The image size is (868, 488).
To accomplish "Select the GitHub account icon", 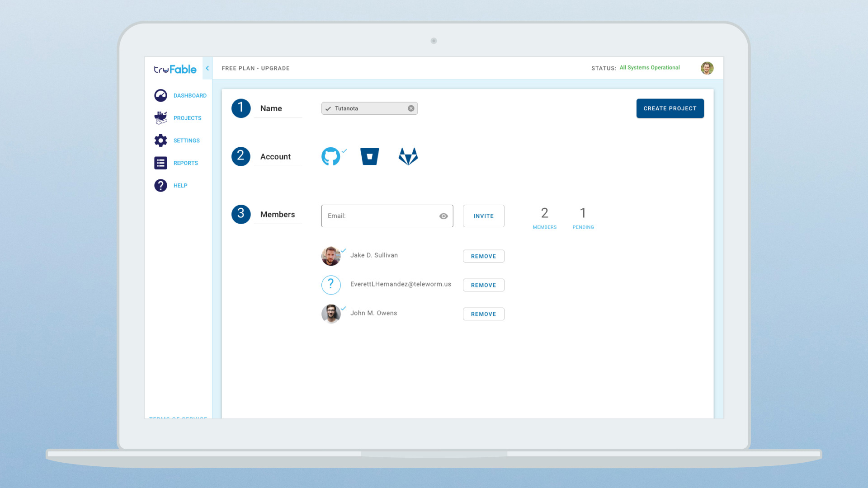I will coord(330,156).
